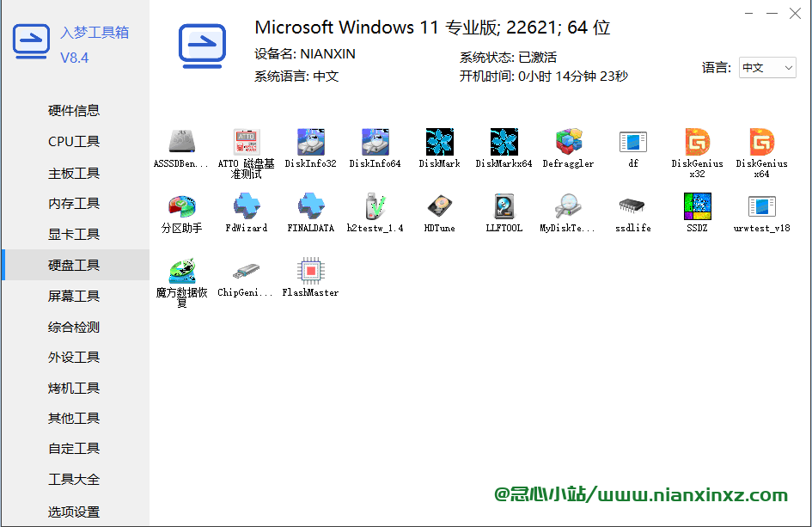The height and width of the screenshot is (527, 812).
Task: Open 魔方数据恢复 recovery tool
Action: 181,271
